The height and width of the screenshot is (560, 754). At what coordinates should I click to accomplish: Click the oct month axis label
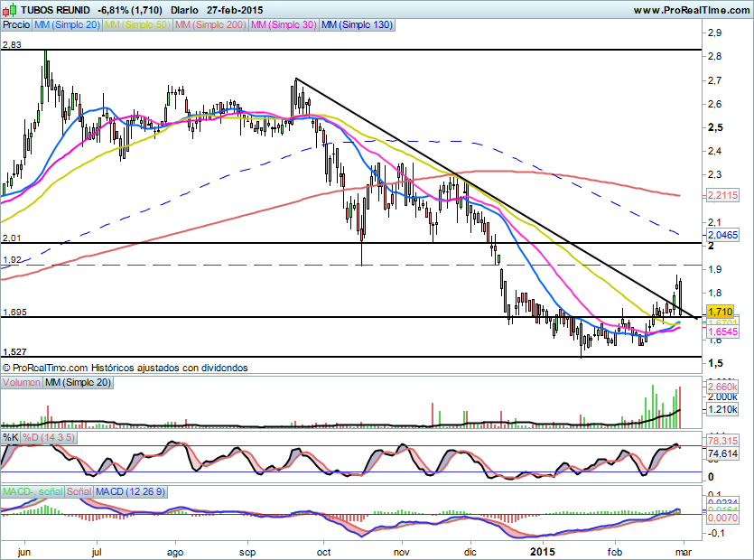pos(323,552)
